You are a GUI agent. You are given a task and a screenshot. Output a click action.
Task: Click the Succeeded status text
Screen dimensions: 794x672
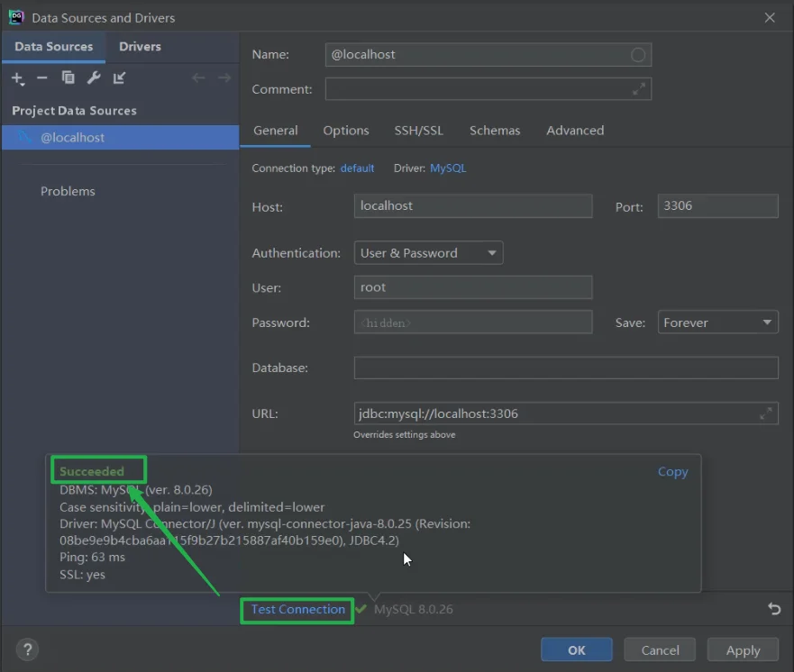pos(92,472)
